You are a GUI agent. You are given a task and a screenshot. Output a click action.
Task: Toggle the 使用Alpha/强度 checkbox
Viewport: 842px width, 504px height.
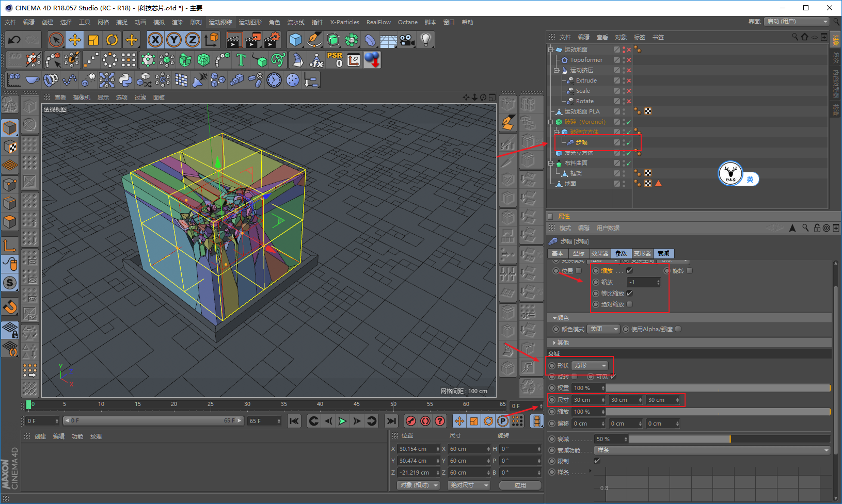click(678, 329)
